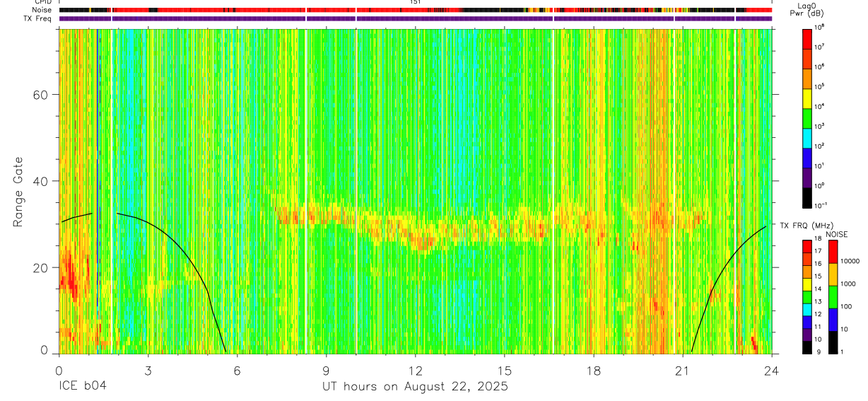
Task: Click the '151' CPID value at top
Action: tap(415, 3)
